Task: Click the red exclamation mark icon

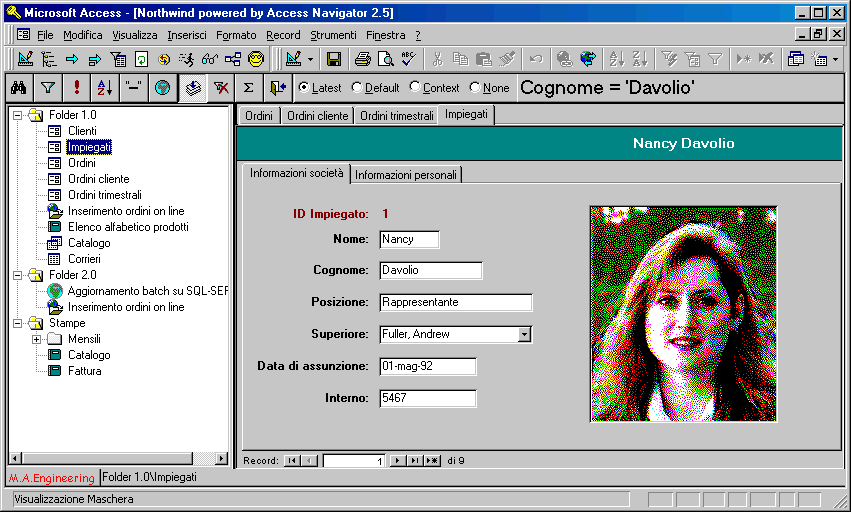Action: (77, 88)
